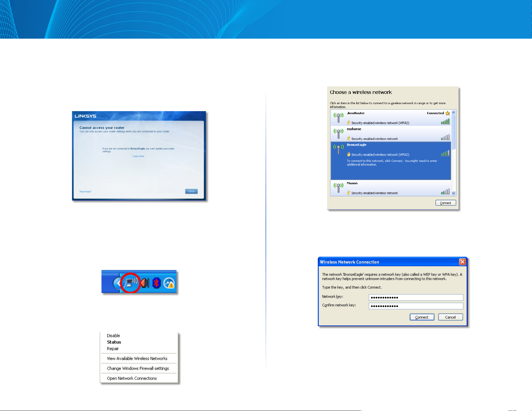Select the myhome network antenna icon
This screenshot has height=411, width=532.
pos(338,133)
